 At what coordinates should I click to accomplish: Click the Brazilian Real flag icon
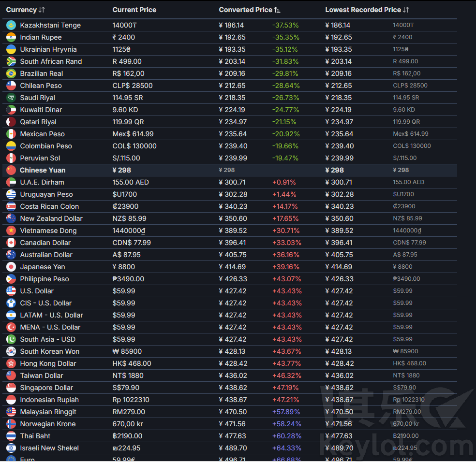11,73
